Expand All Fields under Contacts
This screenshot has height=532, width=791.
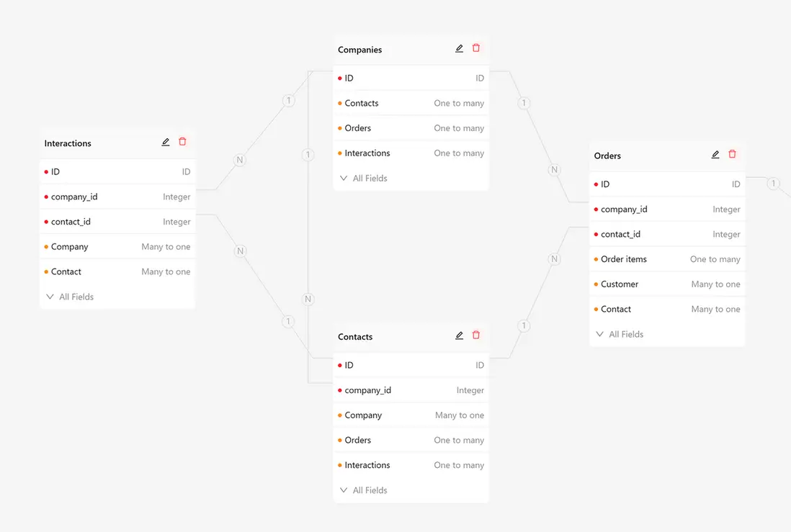370,490
